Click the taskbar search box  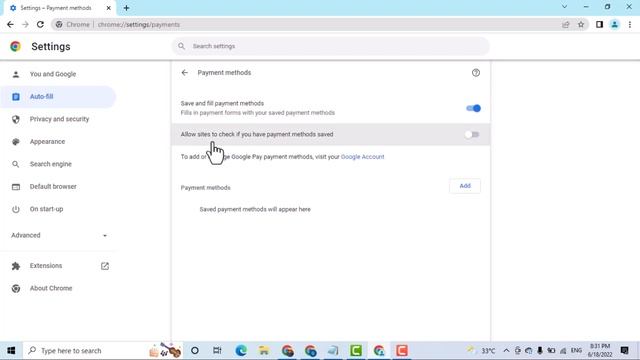[x=102, y=351]
